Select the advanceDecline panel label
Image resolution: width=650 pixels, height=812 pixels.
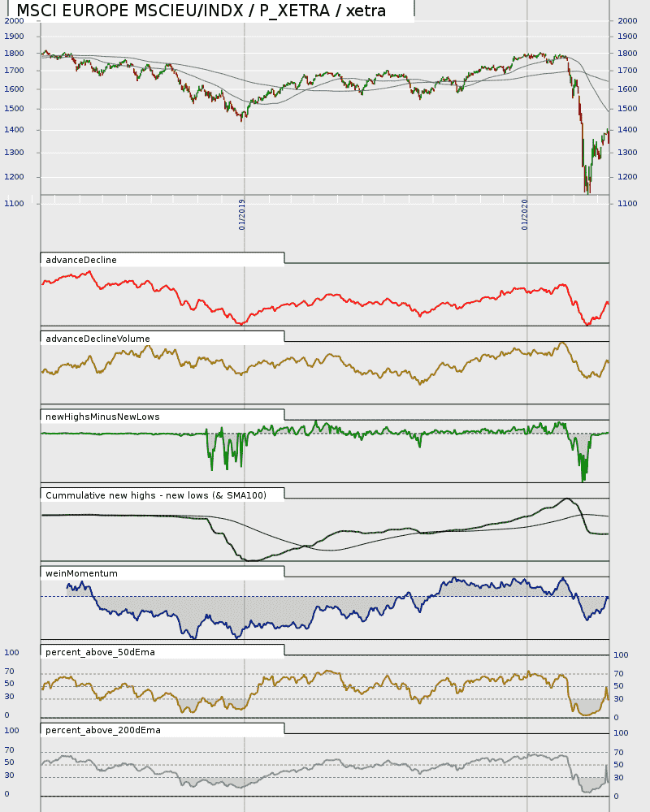81,260
